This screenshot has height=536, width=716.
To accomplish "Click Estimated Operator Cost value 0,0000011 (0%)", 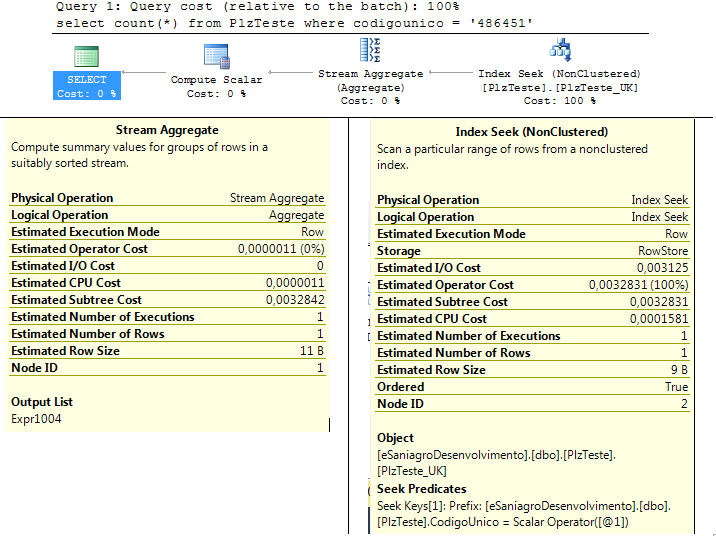I will pos(281,249).
